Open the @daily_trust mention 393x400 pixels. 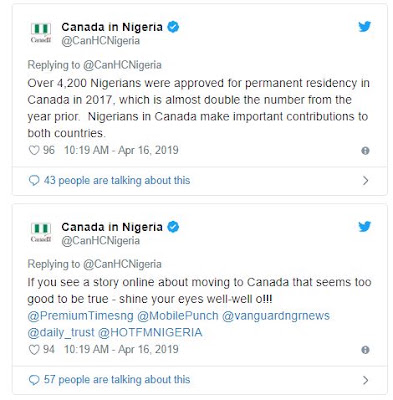(x=61, y=332)
